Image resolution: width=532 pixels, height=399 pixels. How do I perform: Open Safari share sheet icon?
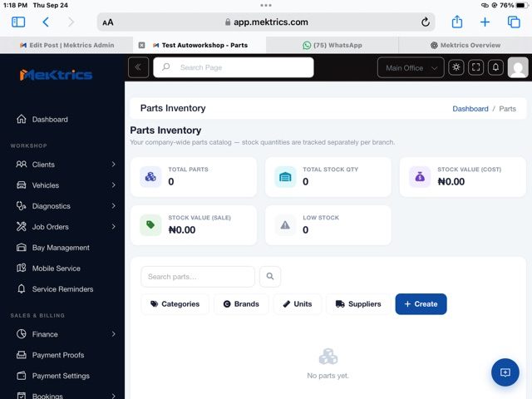click(x=457, y=22)
